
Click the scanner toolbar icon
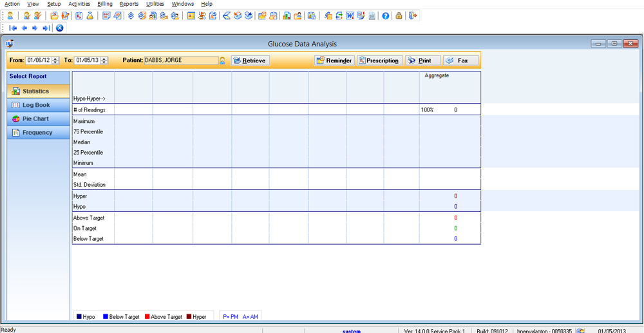pos(226,15)
